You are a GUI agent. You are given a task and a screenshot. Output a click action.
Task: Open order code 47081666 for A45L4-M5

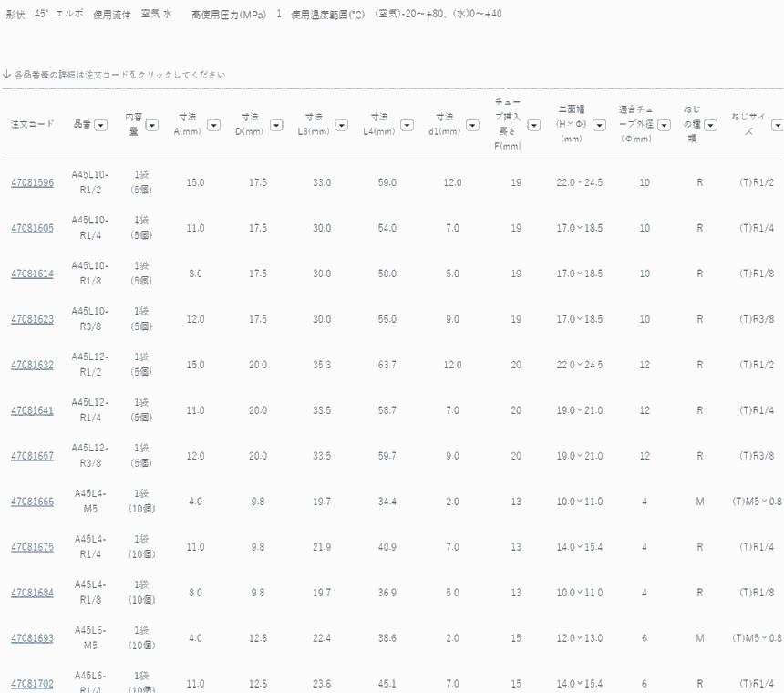point(32,502)
